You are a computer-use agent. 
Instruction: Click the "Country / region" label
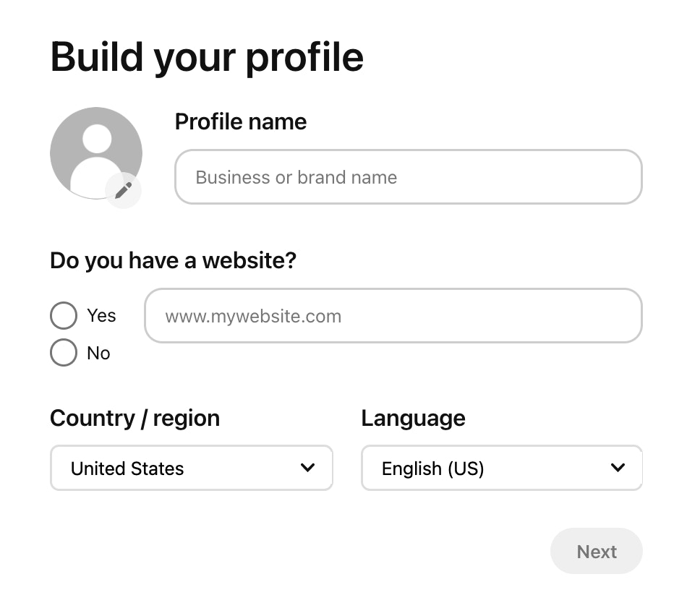click(x=135, y=418)
